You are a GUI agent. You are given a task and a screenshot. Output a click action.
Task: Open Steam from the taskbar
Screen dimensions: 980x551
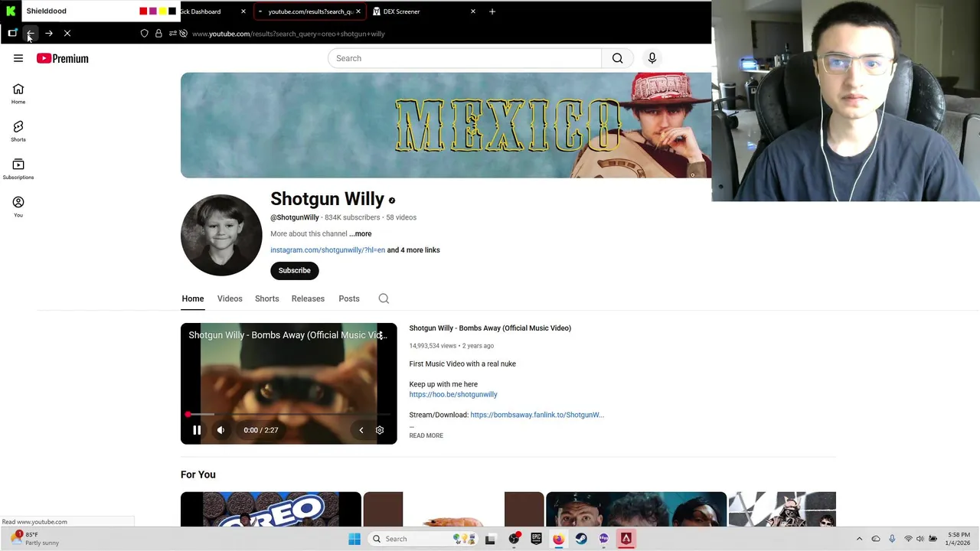click(581, 539)
